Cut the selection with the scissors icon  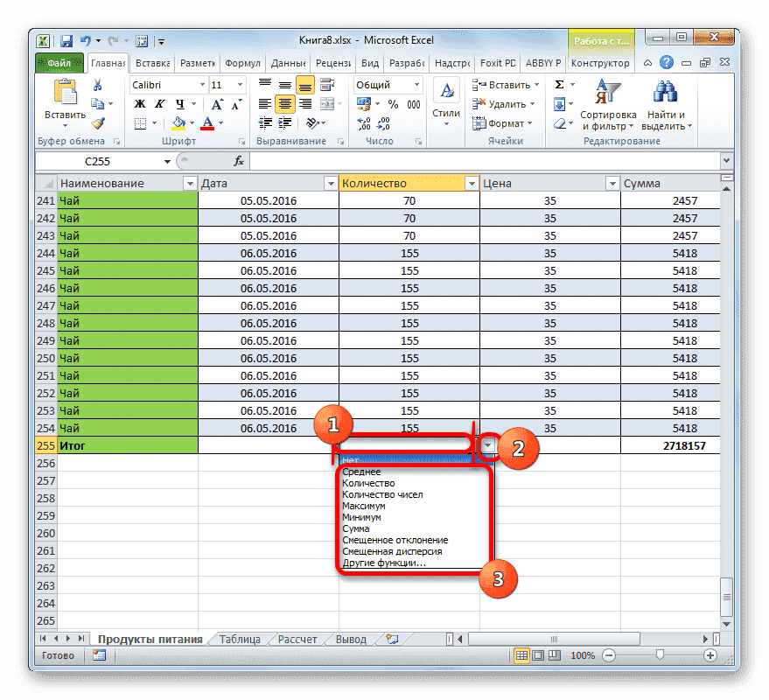click(97, 85)
